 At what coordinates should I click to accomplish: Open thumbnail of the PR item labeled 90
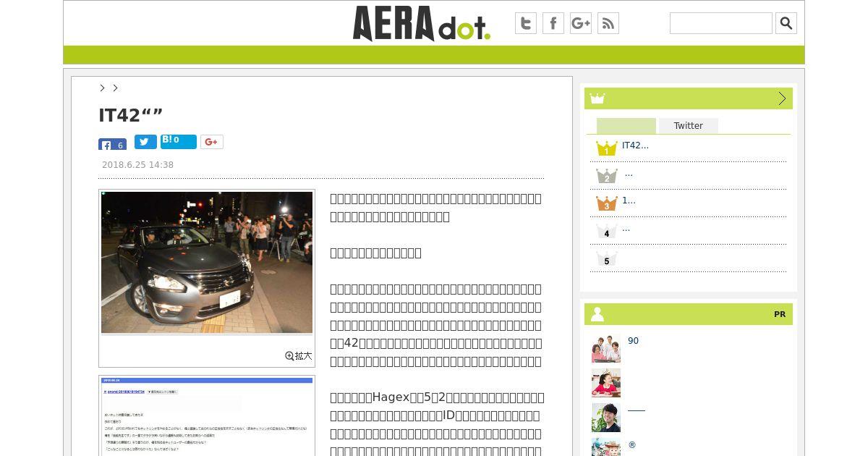(x=606, y=348)
